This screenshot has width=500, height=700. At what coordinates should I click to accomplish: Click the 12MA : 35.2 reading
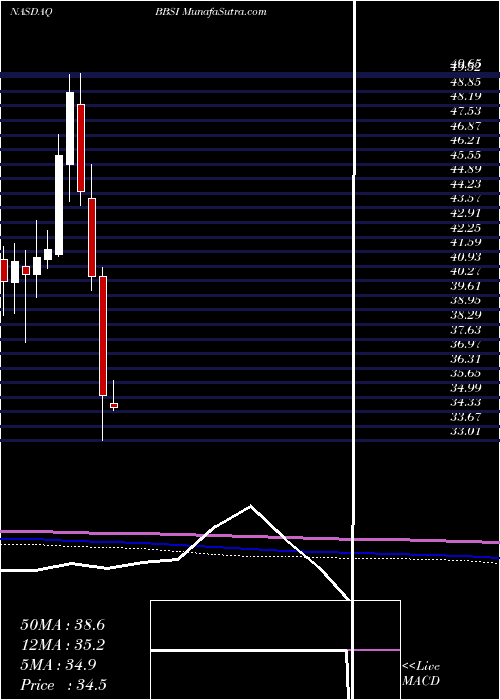(x=63, y=645)
